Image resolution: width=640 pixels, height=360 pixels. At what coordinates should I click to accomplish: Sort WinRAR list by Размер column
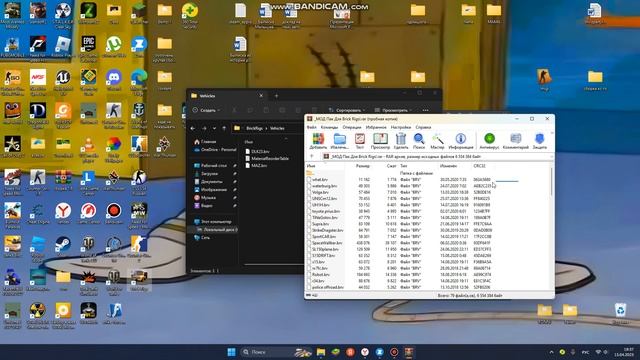pos(362,166)
